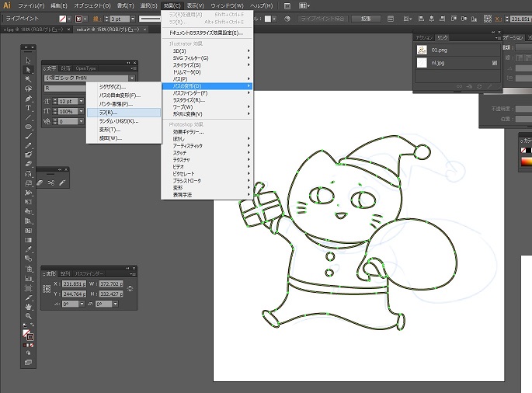Click Edit Original pencil icon in Links panel

tap(489, 86)
